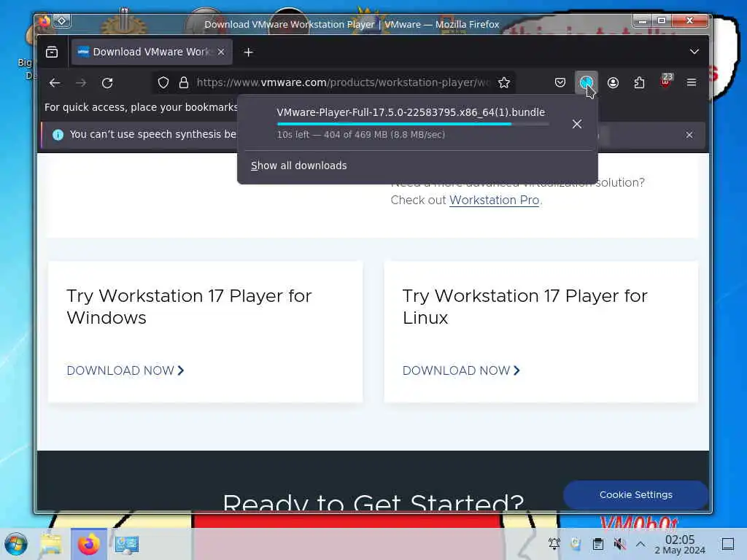Click the notifications bell tray icon
The height and width of the screenshot is (560, 747).
[x=554, y=544]
